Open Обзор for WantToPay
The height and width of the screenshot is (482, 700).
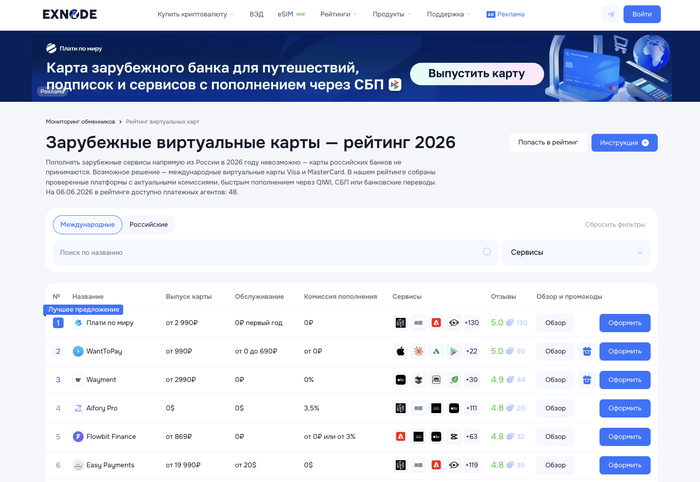[555, 351]
